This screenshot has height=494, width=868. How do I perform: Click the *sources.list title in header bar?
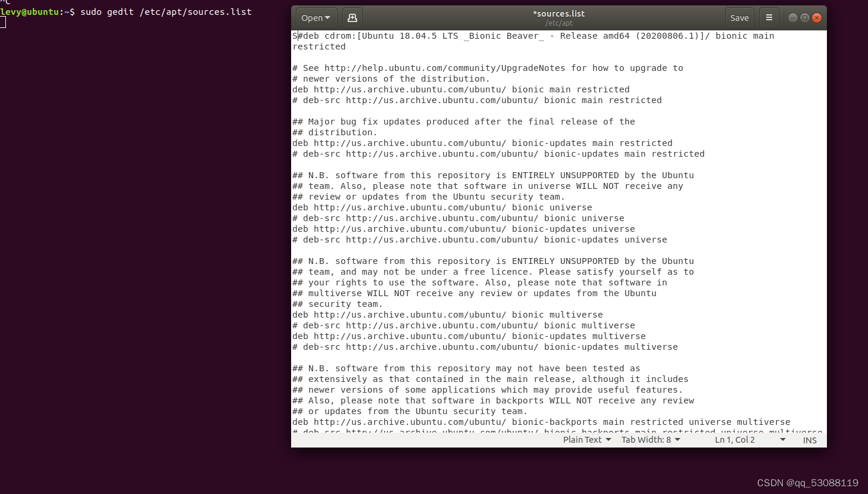tap(558, 13)
